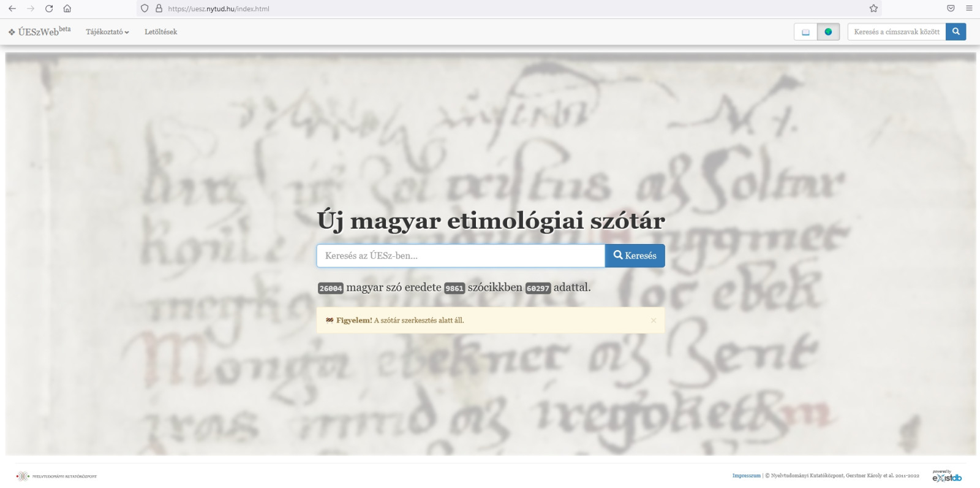Screen dimensions: 980x488
Task: Open the Impresszum link in footer
Action: [746, 476]
